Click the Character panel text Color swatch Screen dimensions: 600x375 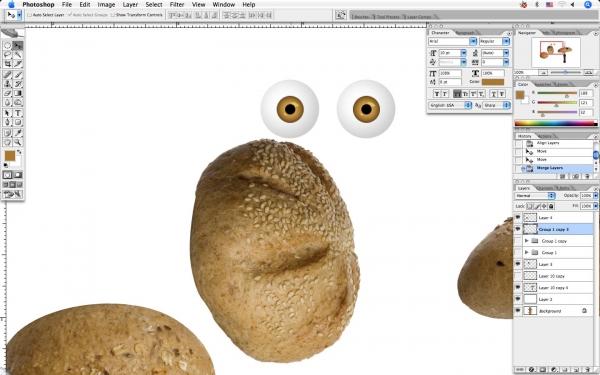click(x=493, y=82)
